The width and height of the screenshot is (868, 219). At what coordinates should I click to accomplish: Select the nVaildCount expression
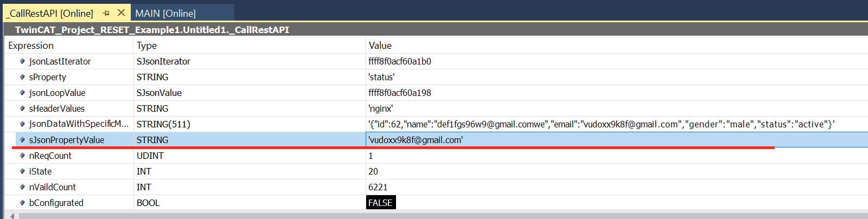53,187
